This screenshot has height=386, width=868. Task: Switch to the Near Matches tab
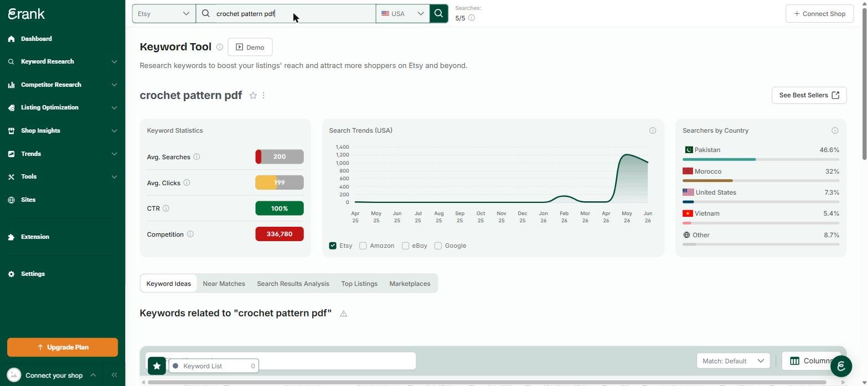(224, 284)
